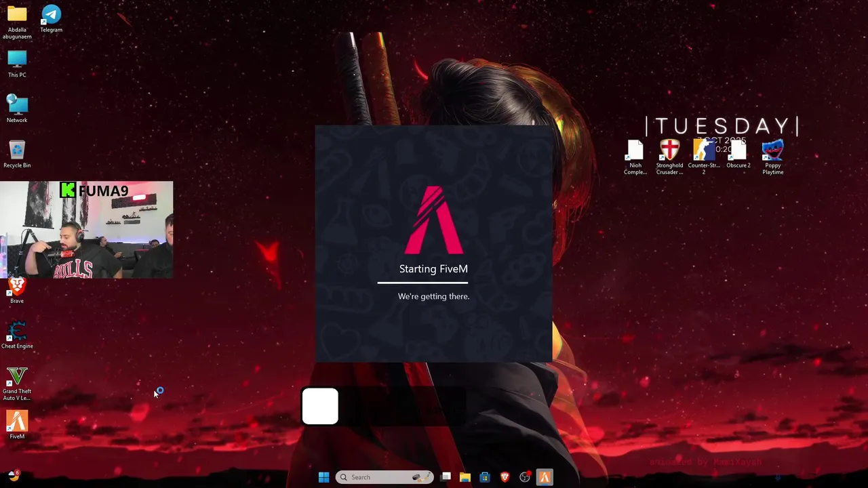Viewport: 868px width, 488px height.
Task: Open OBS Studio from the taskbar
Action: coord(524,477)
